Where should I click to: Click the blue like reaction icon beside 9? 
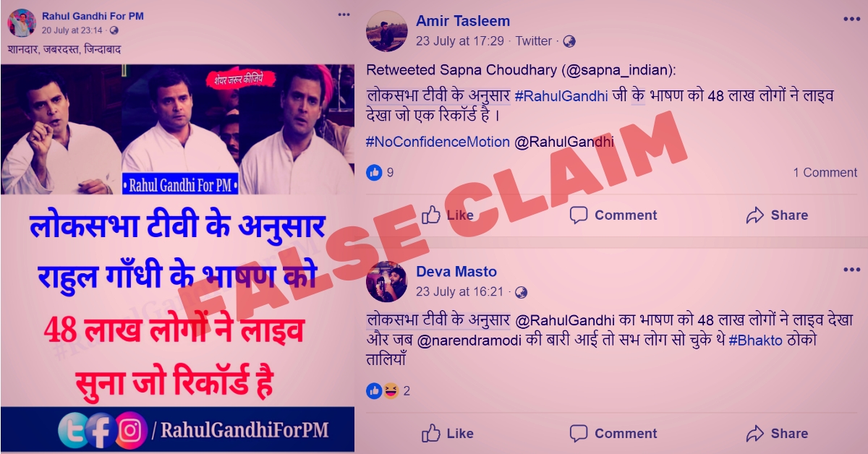tap(374, 172)
